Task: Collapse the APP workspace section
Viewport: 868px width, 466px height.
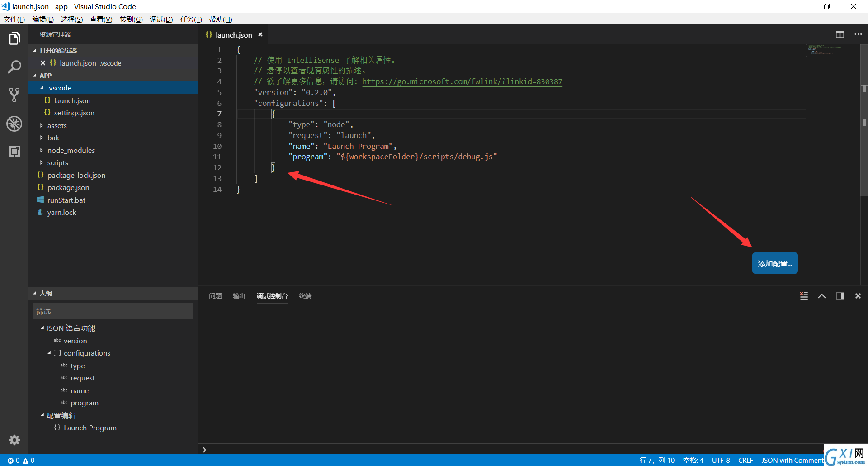Action: pos(35,76)
